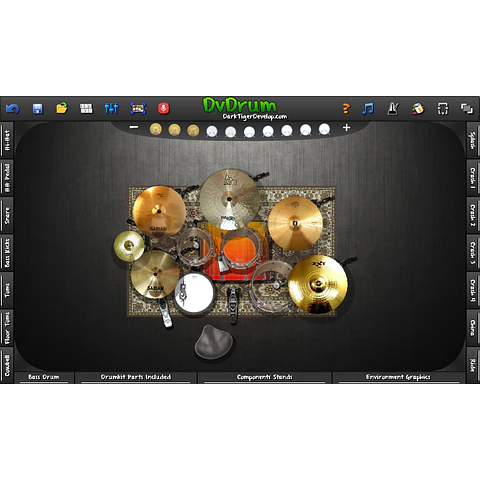The height and width of the screenshot is (480, 480).
Task: Open the Crash 4 side tab
Action: pyautogui.click(x=473, y=290)
